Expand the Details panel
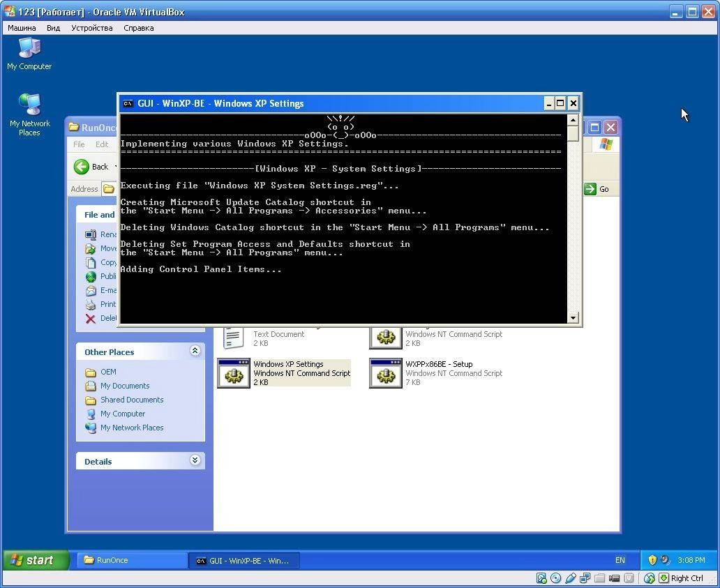 tap(195, 460)
